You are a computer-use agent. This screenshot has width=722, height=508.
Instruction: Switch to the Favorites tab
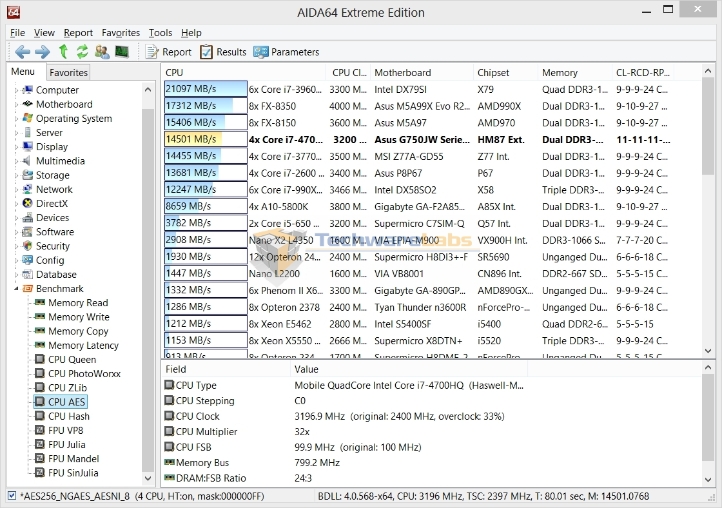[x=68, y=72]
